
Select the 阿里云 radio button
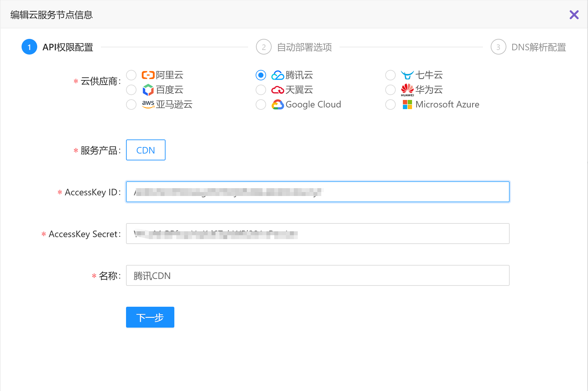131,75
